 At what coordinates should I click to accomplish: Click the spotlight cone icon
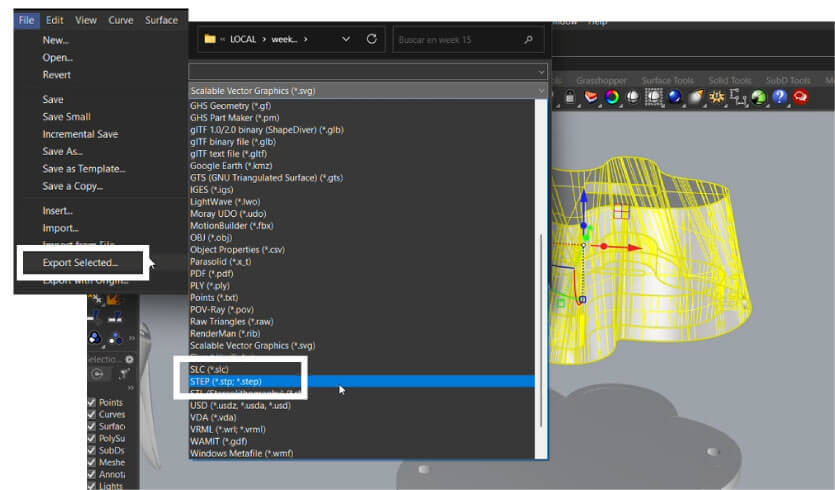tap(695, 97)
